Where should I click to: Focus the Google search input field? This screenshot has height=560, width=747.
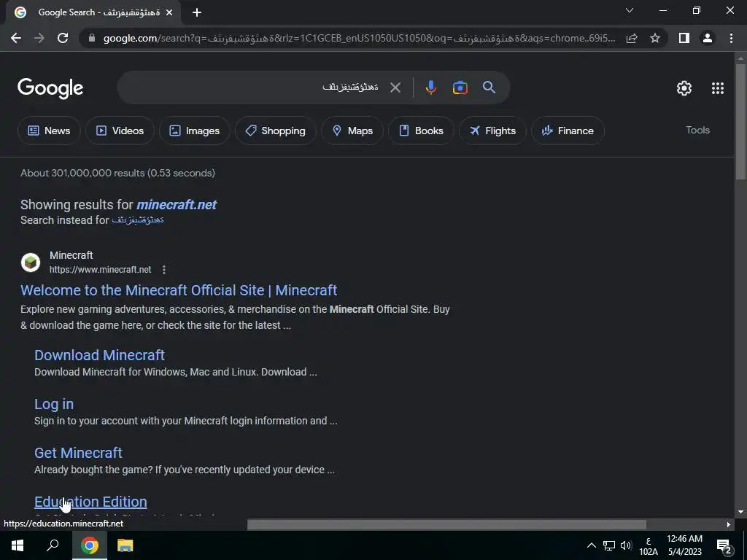click(252, 87)
